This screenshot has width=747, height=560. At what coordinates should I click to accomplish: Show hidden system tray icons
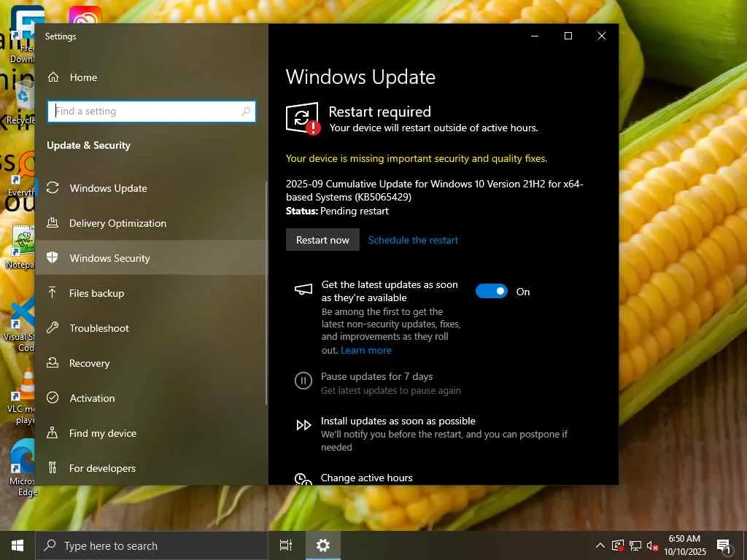600,545
